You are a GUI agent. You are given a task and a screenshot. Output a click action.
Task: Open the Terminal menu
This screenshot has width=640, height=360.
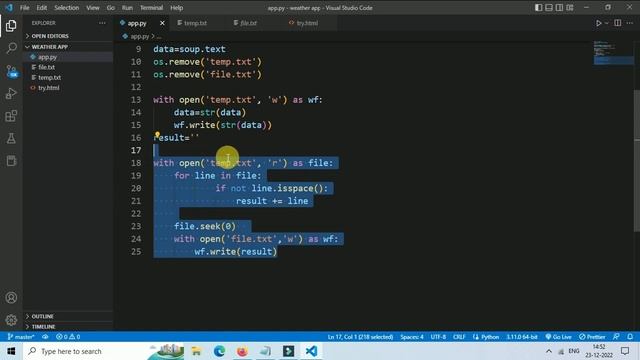(x=151, y=8)
